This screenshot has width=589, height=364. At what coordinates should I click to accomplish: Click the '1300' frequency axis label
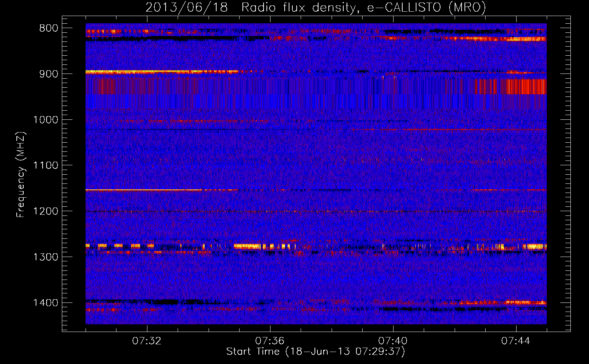(x=46, y=257)
